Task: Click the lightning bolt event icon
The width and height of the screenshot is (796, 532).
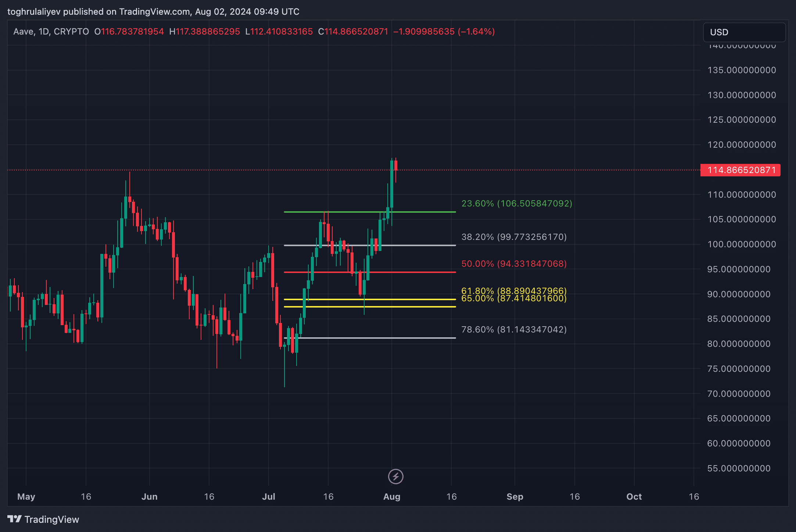Action: pos(395,477)
